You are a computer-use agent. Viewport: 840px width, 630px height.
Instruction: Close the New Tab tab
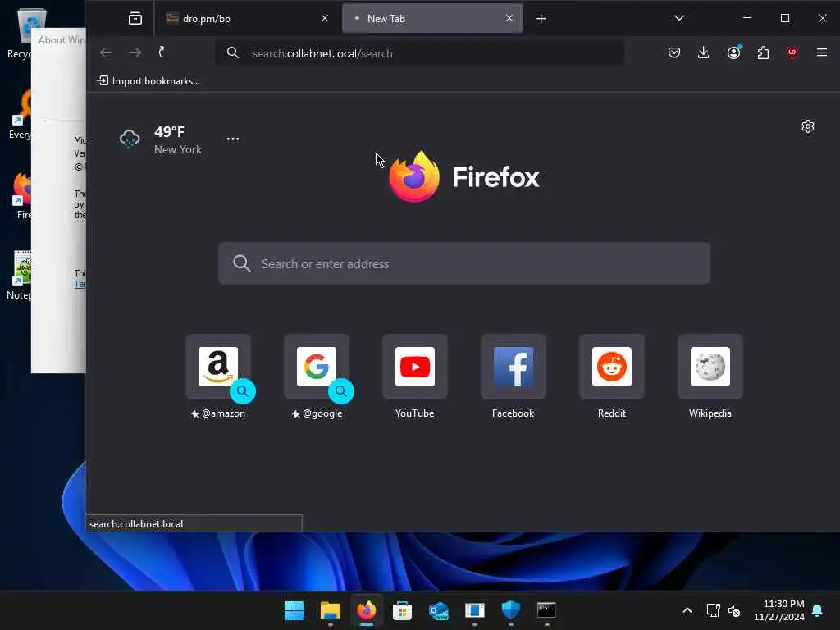pos(509,19)
